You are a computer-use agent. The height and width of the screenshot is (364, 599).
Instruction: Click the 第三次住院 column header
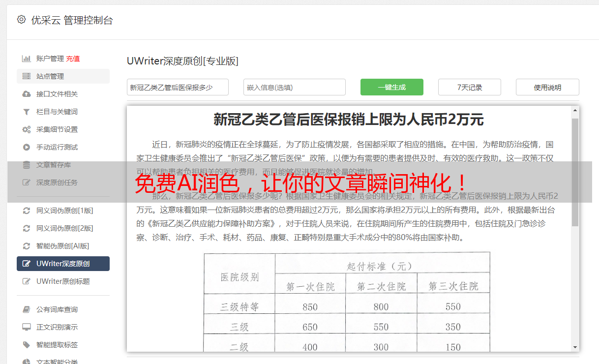click(x=453, y=286)
